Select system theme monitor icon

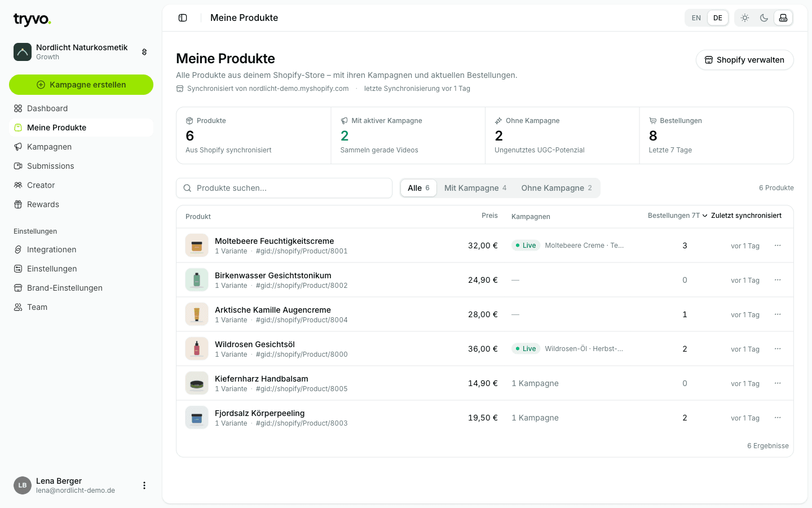(783, 18)
